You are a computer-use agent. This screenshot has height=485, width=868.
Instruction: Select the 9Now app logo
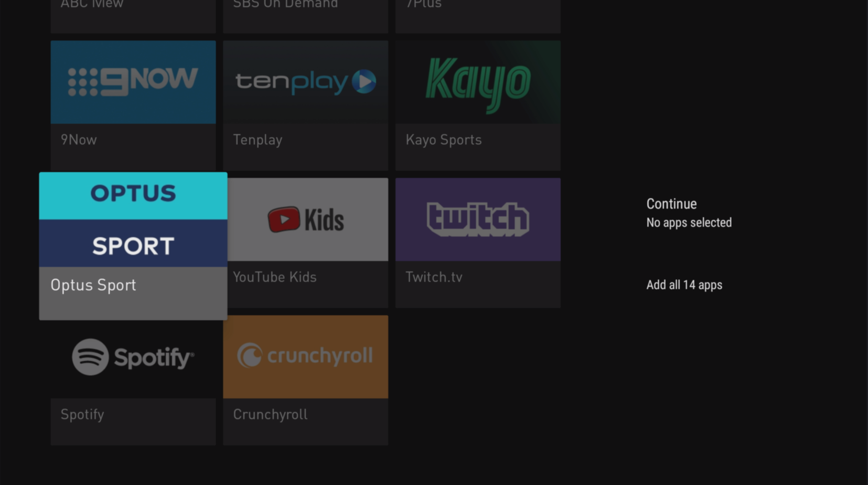click(133, 82)
